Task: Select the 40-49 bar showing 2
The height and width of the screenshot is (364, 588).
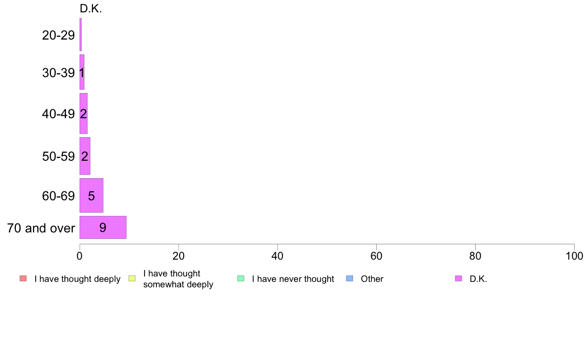Action: point(83,113)
